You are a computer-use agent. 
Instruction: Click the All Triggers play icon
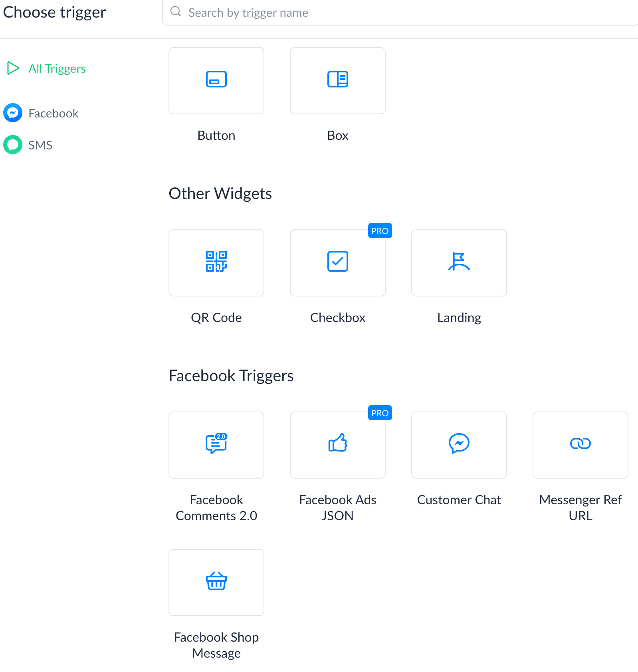(x=13, y=68)
